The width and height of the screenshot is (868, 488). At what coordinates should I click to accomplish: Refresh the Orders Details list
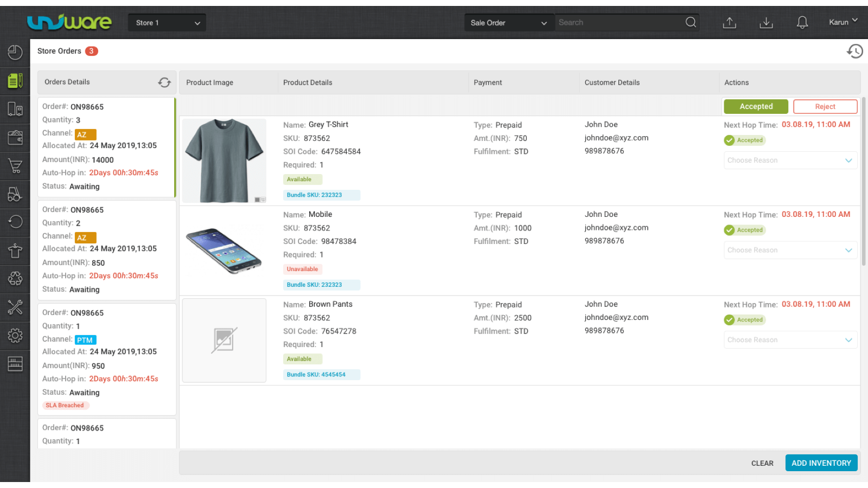pyautogui.click(x=164, y=82)
